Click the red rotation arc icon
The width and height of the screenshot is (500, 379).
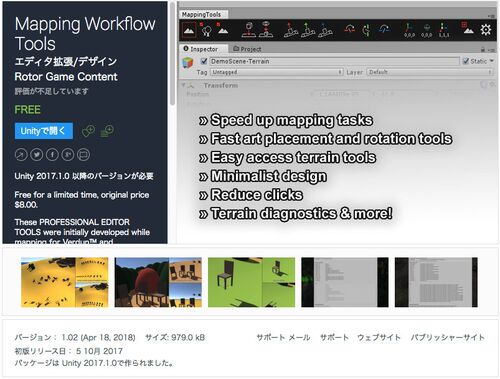pyautogui.click(x=350, y=29)
